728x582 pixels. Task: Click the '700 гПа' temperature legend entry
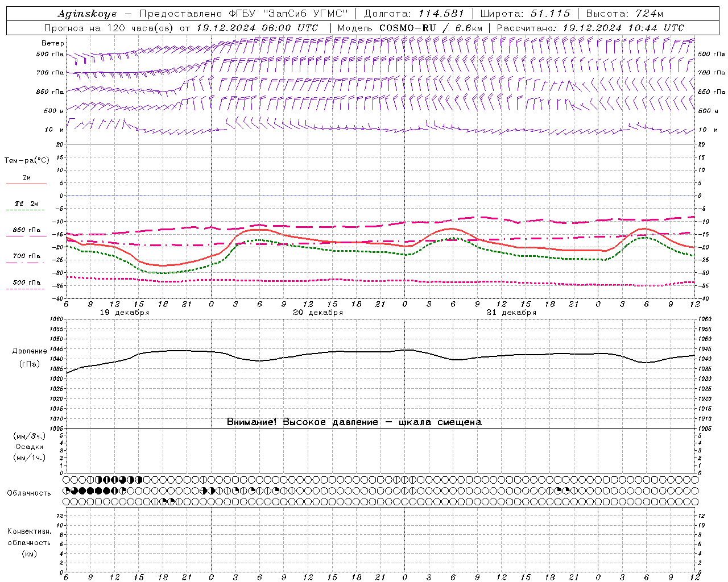click(x=27, y=256)
